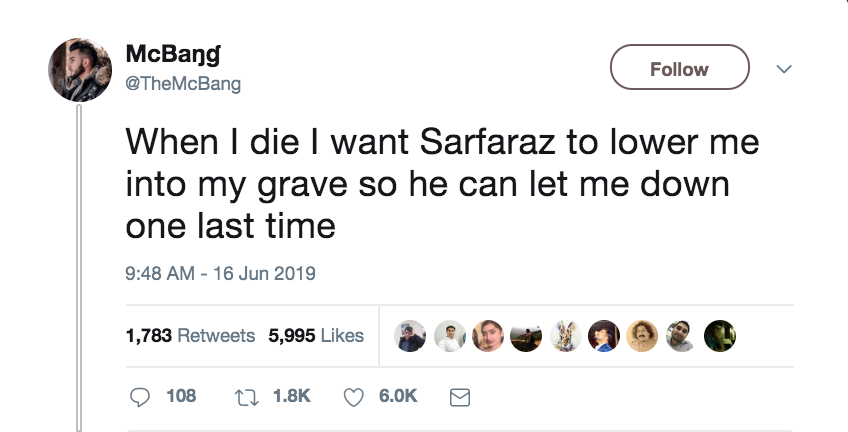
Task: Send tweet via the envelope message icon
Action: [459, 397]
